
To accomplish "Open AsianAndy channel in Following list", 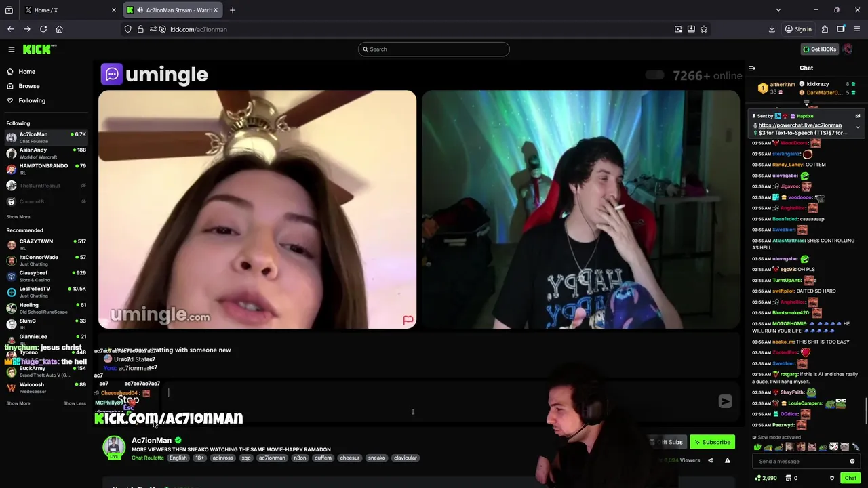I will (x=46, y=153).
